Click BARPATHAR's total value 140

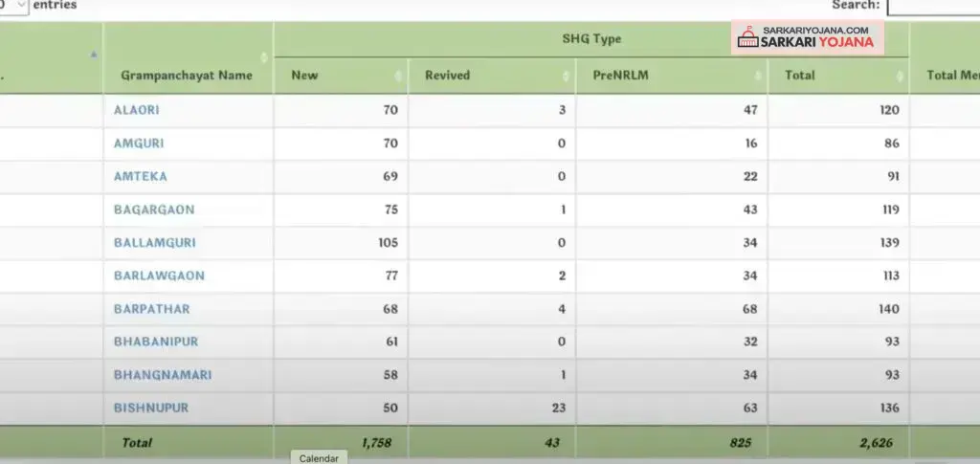(x=889, y=308)
